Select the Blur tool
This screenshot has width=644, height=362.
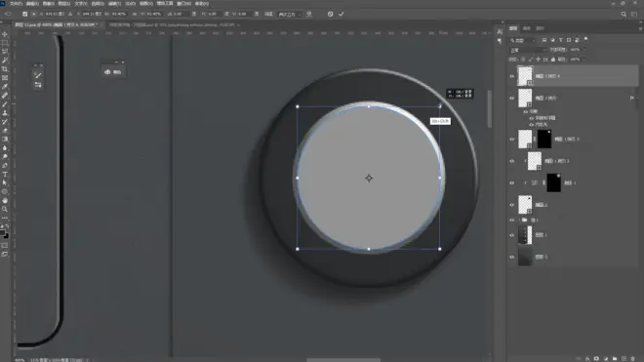tap(5, 148)
